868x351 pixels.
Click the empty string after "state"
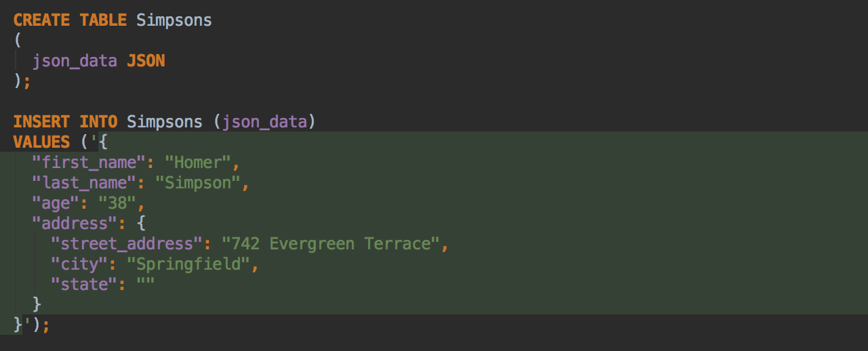(x=146, y=284)
